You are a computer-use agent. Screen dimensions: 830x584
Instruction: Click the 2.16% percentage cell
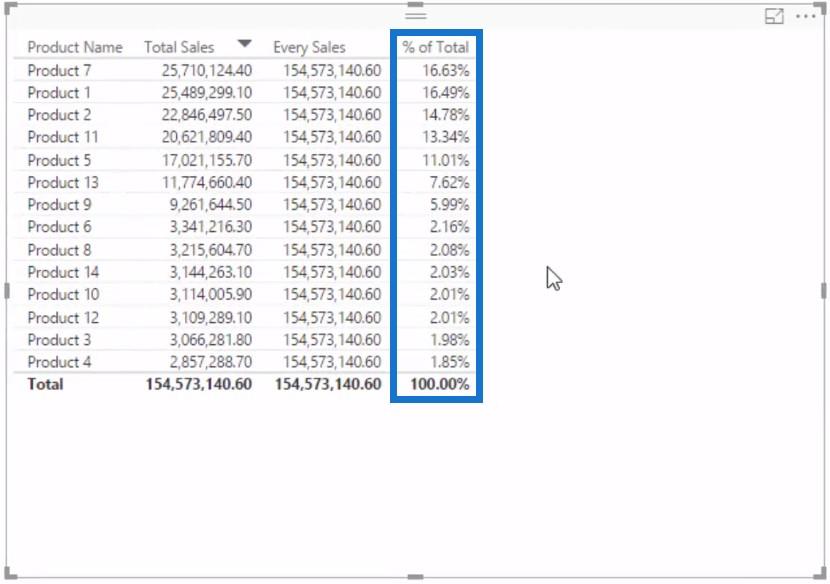[449, 227]
